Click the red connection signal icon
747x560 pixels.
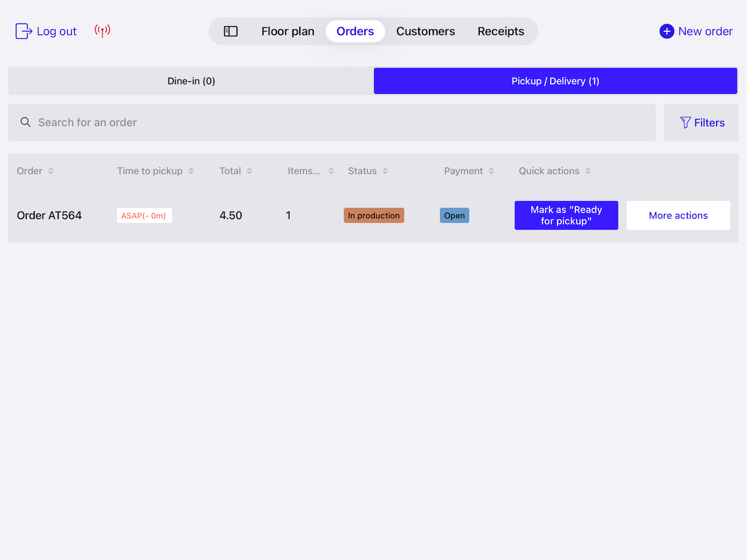coord(102,31)
